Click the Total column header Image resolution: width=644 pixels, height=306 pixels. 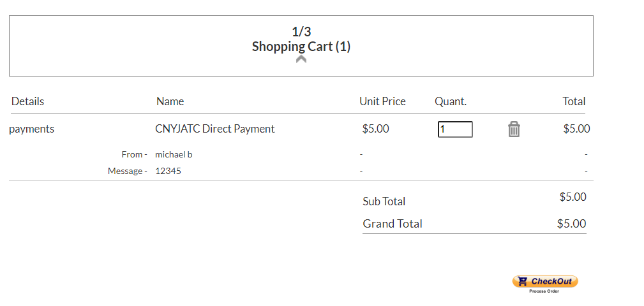click(x=574, y=101)
